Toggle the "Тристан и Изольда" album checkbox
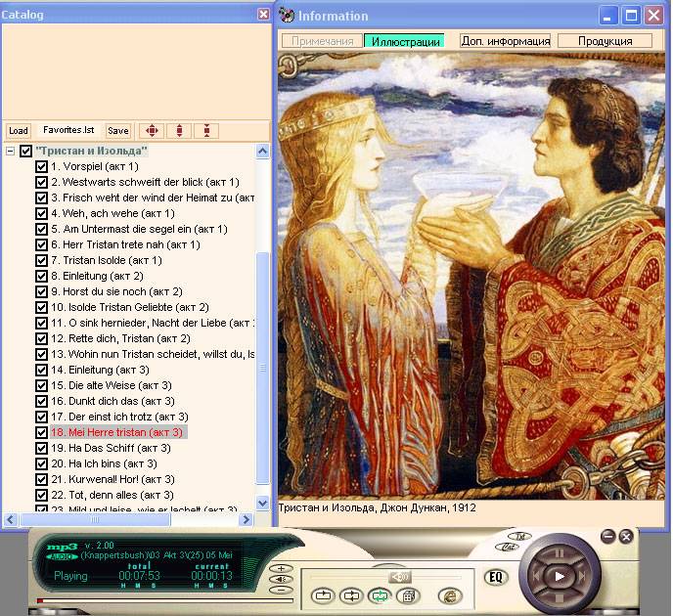This screenshot has height=616, width=673. (26, 151)
